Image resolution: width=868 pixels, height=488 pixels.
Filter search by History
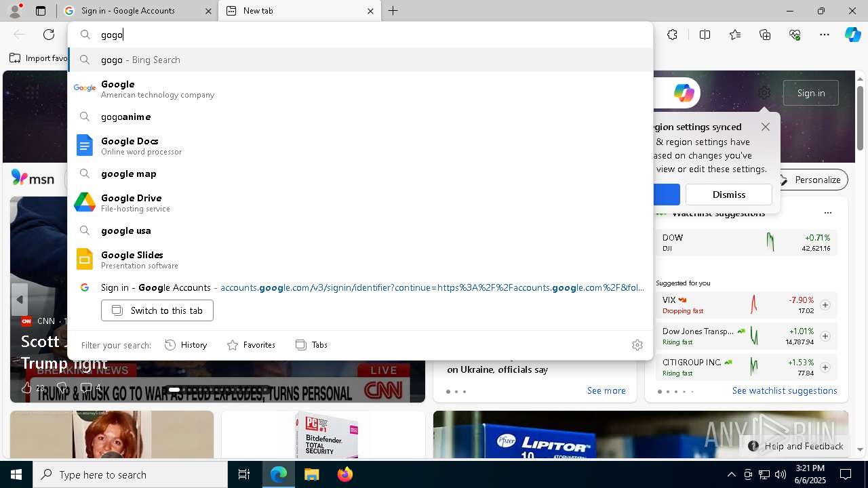[x=186, y=345]
